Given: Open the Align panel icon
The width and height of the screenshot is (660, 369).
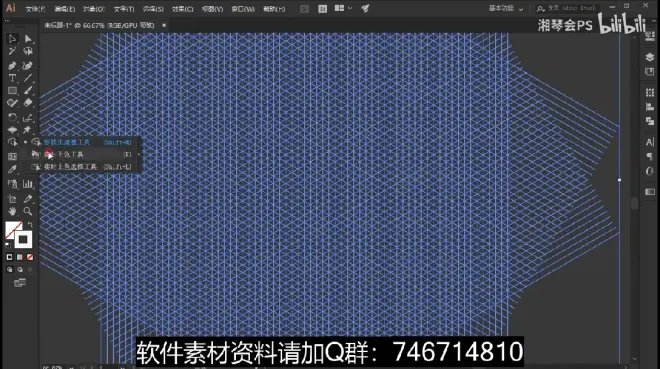Looking at the screenshot, I should tap(650, 107).
